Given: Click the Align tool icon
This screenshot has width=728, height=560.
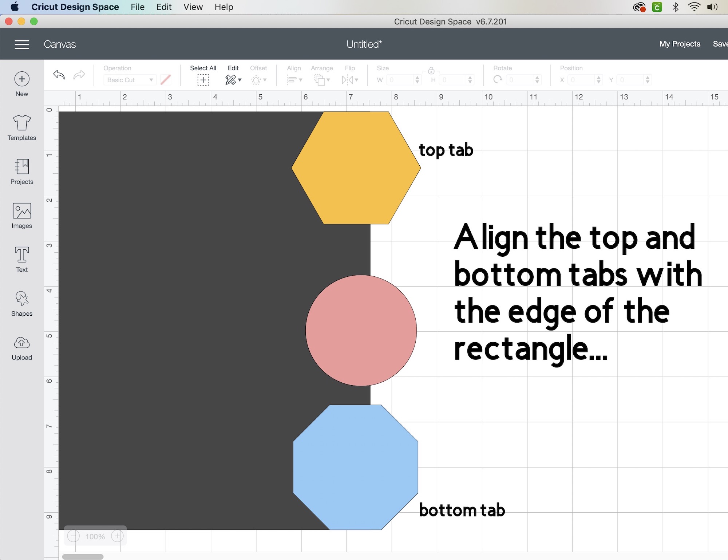Looking at the screenshot, I should coord(292,80).
